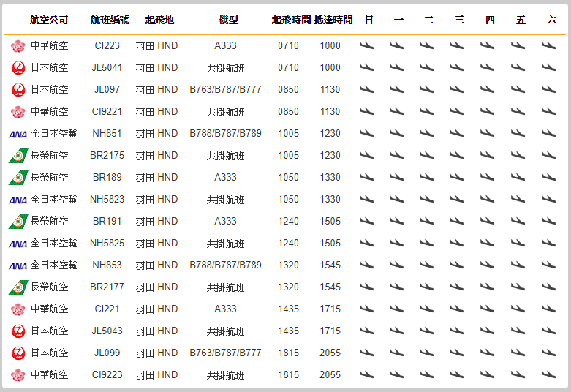Click the JAL logo beside JL097
This screenshot has width=571, height=392.
[18, 90]
